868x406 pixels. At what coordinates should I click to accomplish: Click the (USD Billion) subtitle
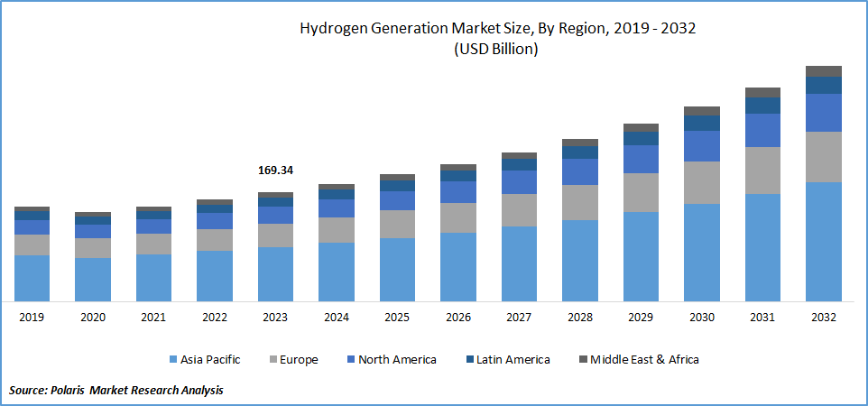pyautogui.click(x=496, y=50)
